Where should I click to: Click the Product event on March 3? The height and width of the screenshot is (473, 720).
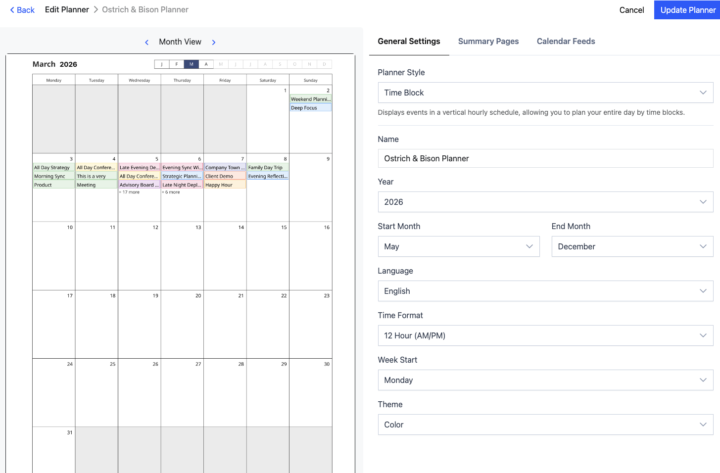tap(54, 185)
